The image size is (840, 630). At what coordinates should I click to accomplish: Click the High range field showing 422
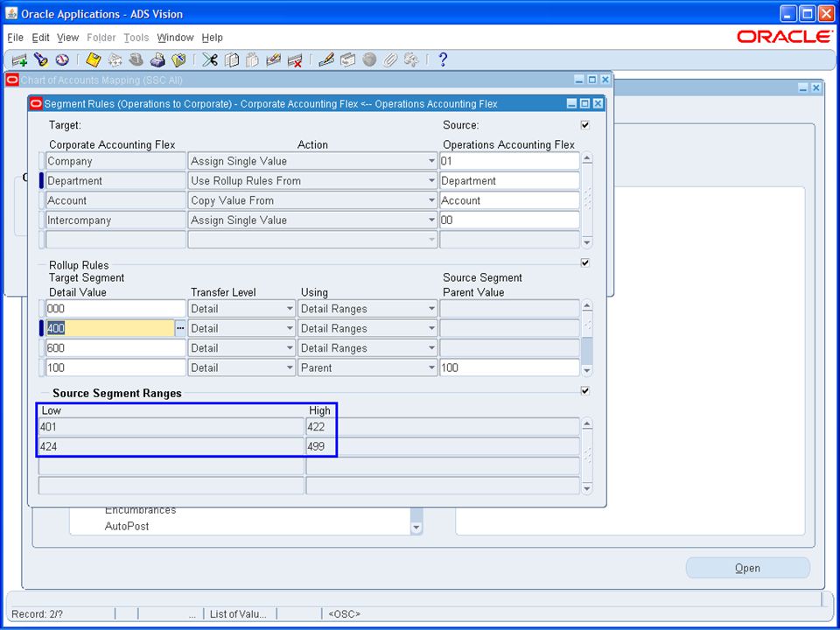(x=443, y=427)
